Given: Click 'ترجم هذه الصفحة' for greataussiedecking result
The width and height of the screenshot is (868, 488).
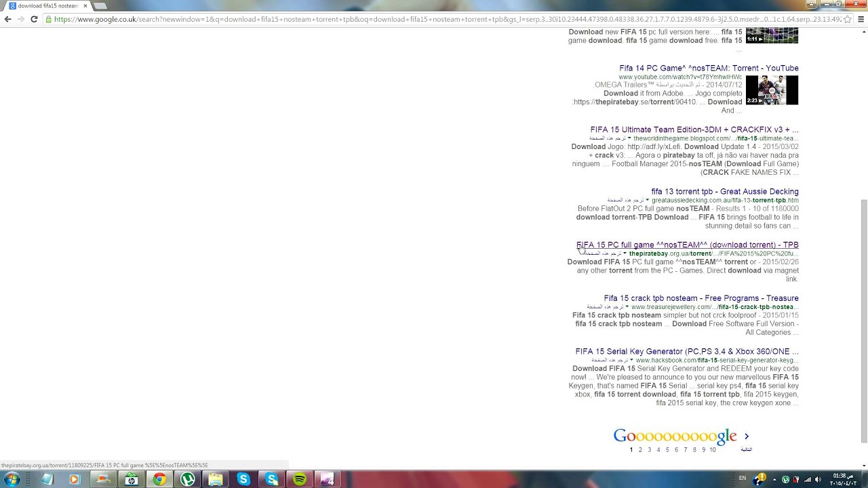Looking at the screenshot, I should [625, 200].
